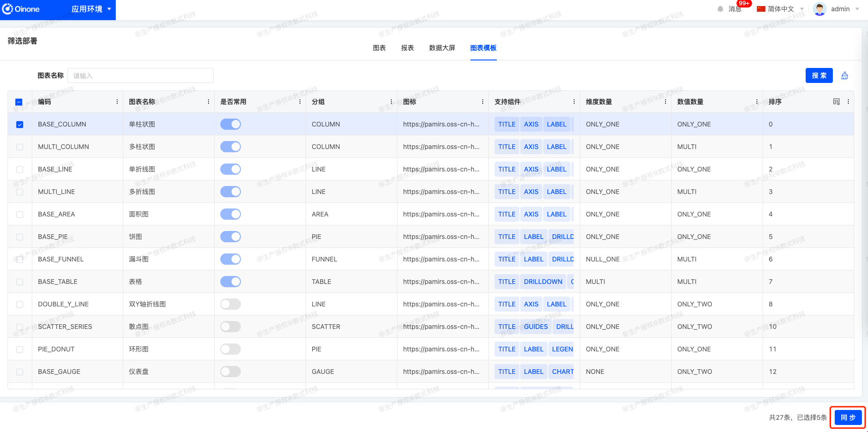This screenshot has width=868, height=432.
Task: Disable 是否常用 switch for BASE_PIE
Action: 231,237
